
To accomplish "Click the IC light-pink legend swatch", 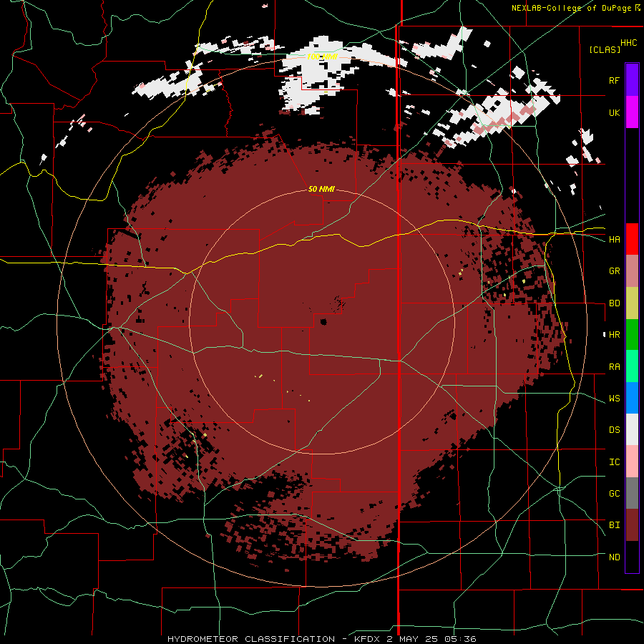I will tap(632, 462).
